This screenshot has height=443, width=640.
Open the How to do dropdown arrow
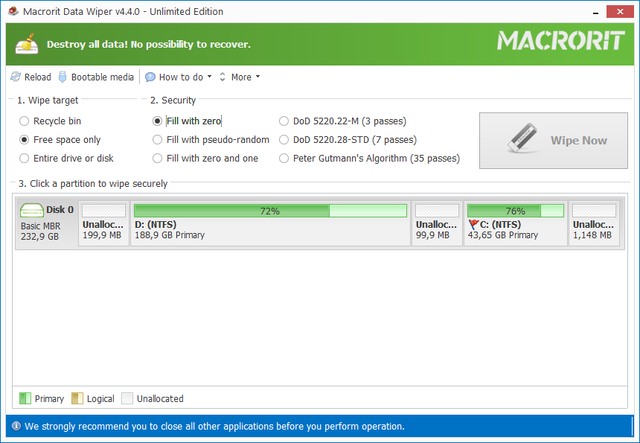coord(209,76)
